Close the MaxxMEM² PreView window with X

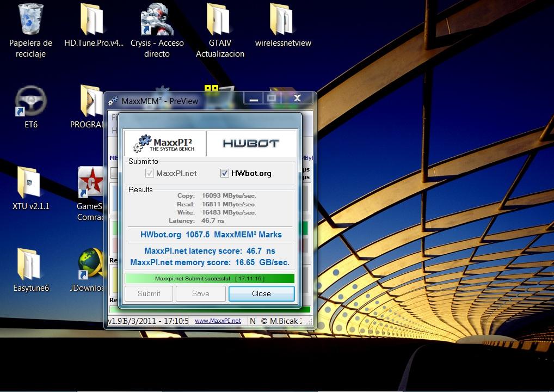click(x=297, y=99)
